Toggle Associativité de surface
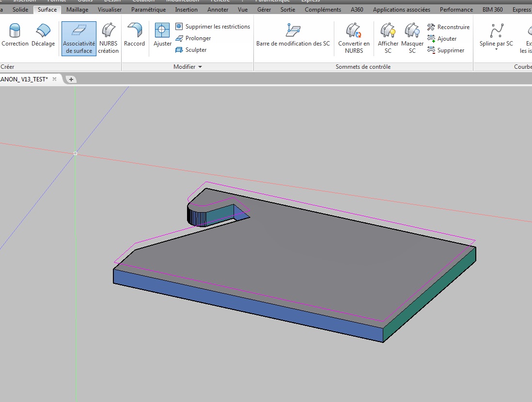Screen dimensions: 532x402 tap(78, 38)
